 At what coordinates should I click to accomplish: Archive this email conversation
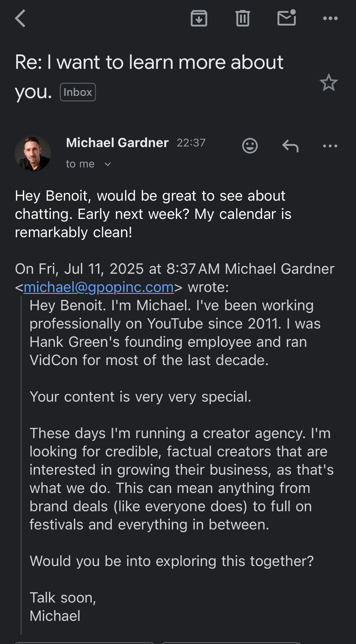199,18
